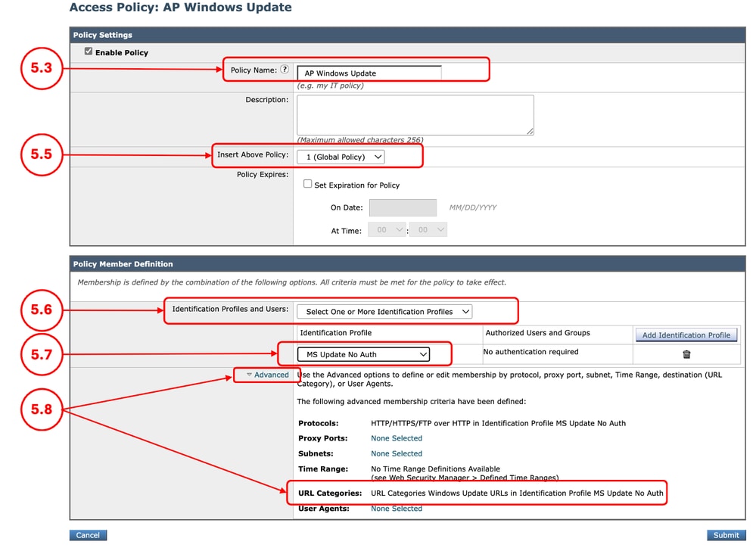Edit User Agents via None Selected link
Viewport: 756px width, 551px height.
coord(396,509)
